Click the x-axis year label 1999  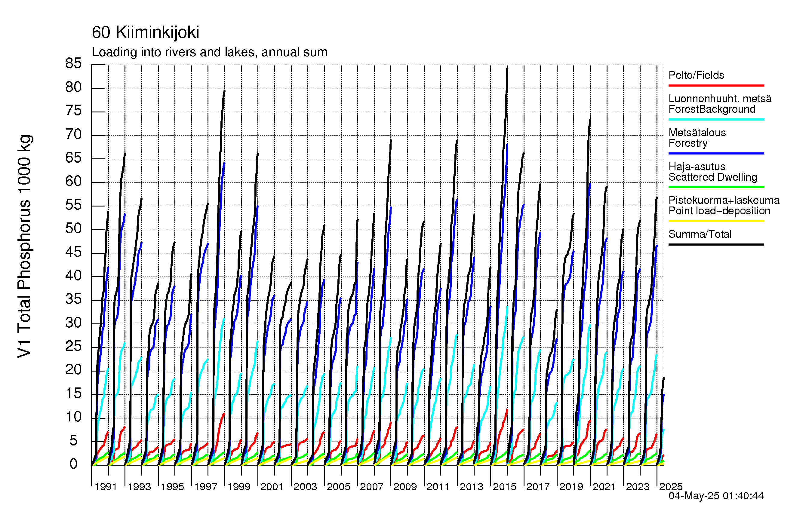tap(239, 487)
